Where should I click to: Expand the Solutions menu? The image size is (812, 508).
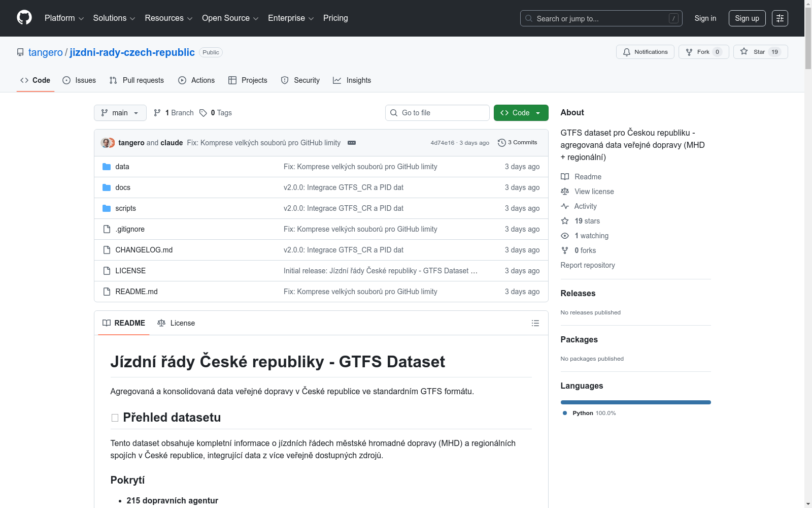tap(114, 18)
